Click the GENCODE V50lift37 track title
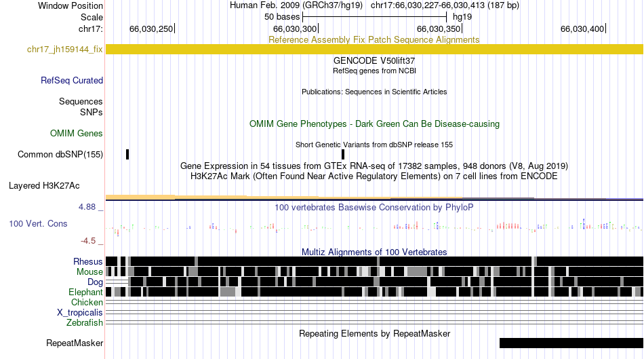This screenshot has width=644, height=359. pos(374,61)
